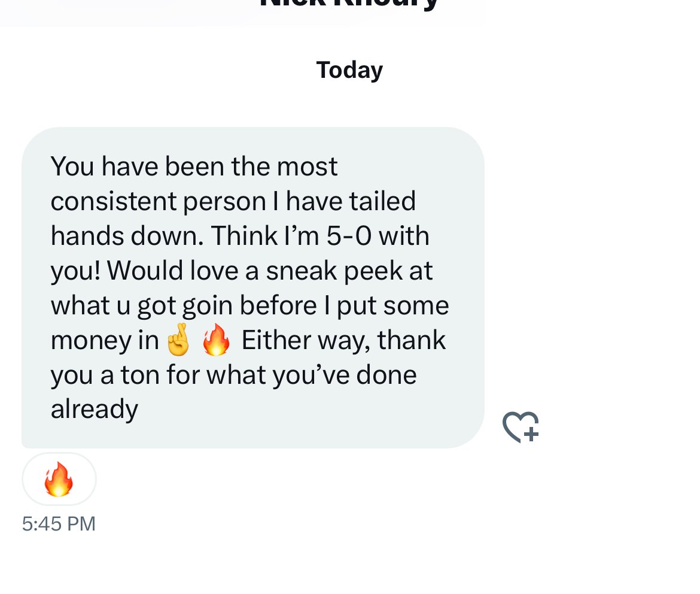
Task: Click the word "tailed" in the message
Action: click(x=382, y=201)
